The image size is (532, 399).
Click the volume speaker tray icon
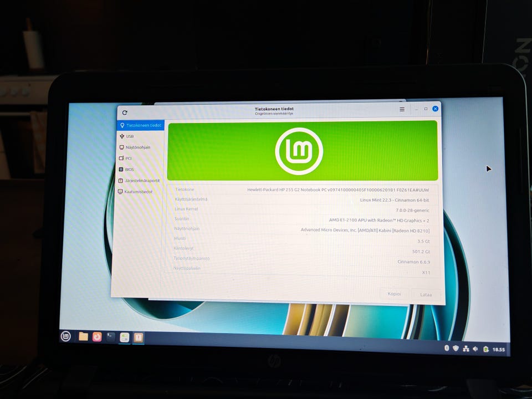[x=475, y=349]
